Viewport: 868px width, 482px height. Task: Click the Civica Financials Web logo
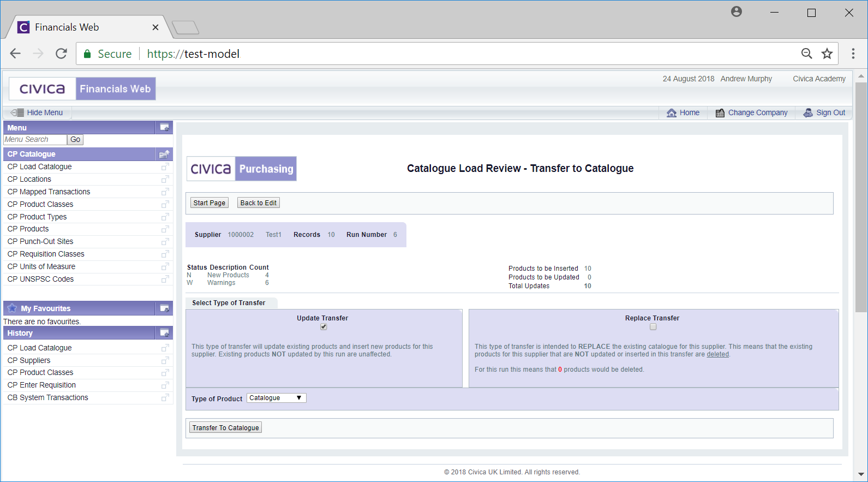click(82, 88)
